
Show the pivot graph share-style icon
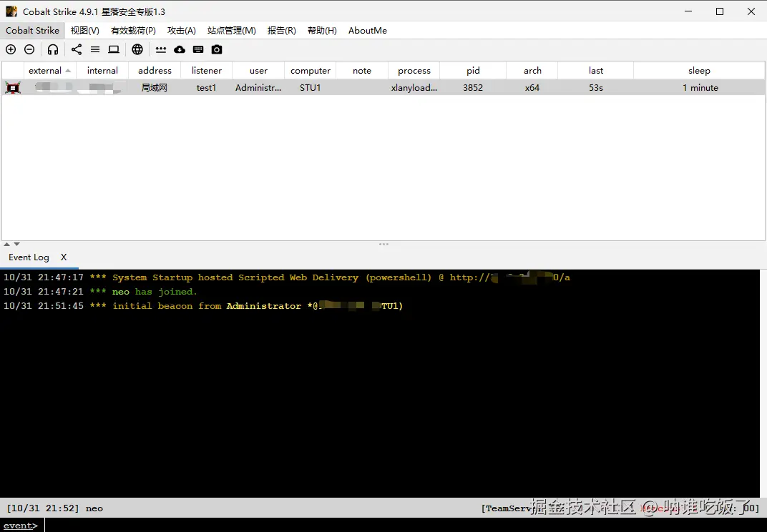pos(77,49)
